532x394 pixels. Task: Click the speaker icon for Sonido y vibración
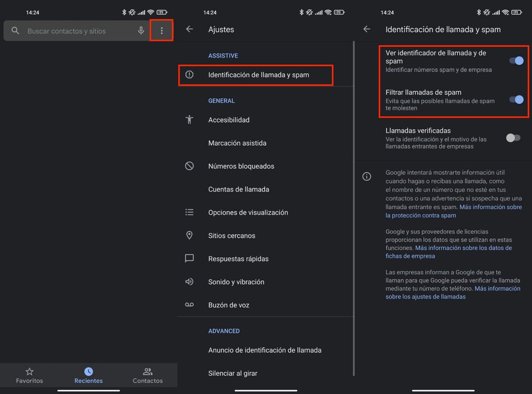coord(189,282)
